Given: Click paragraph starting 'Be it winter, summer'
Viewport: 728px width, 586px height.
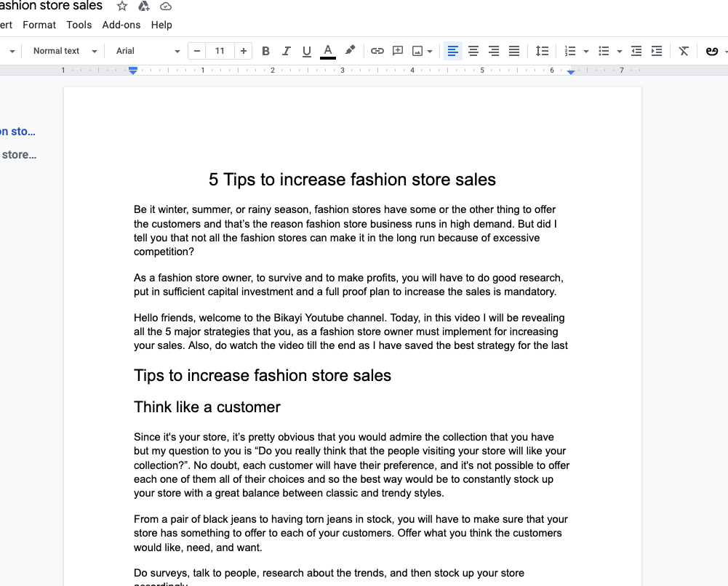Looking at the screenshot, I should click(345, 230).
